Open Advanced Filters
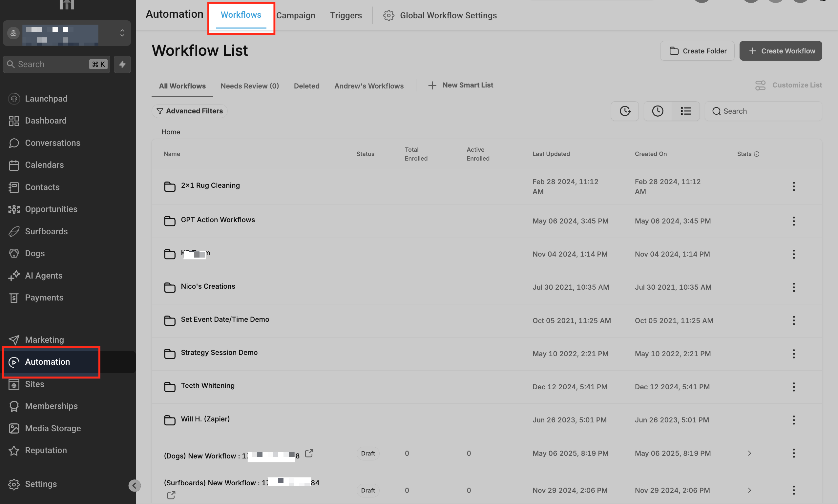This screenshot has height=504, width=838. click(189, 111)
